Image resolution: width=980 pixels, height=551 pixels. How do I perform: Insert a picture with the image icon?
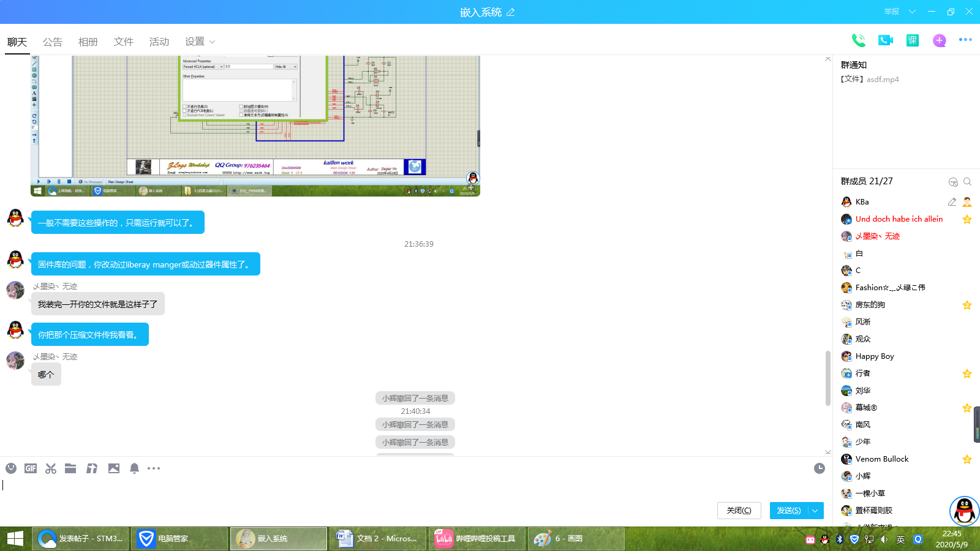tap(114, 468)
